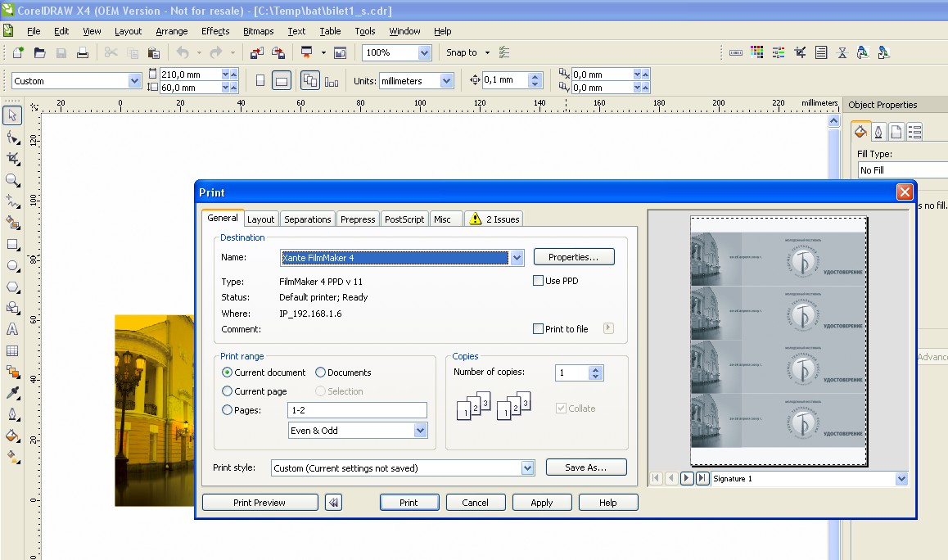Click the Open folder icon
This screenshot has height=560, width=948.
click(40, 52)
